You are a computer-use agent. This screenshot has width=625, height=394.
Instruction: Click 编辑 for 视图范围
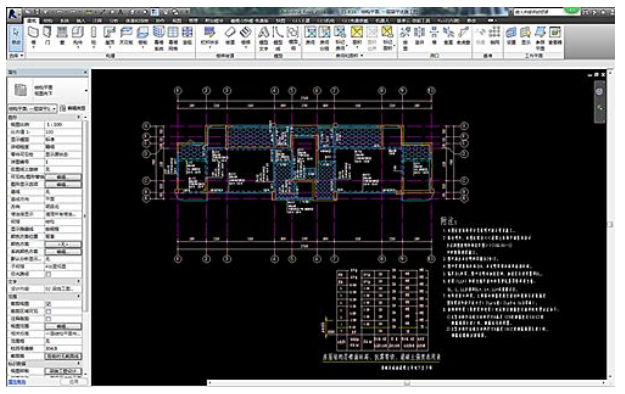(x=63, y=326)
